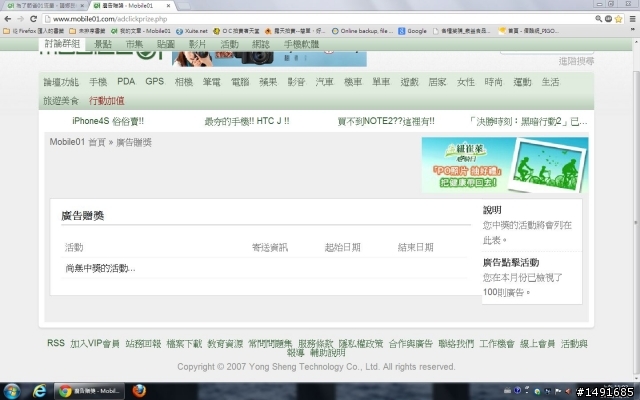
Task: Reload the page with the refresh icon
Action: [33, 19]
